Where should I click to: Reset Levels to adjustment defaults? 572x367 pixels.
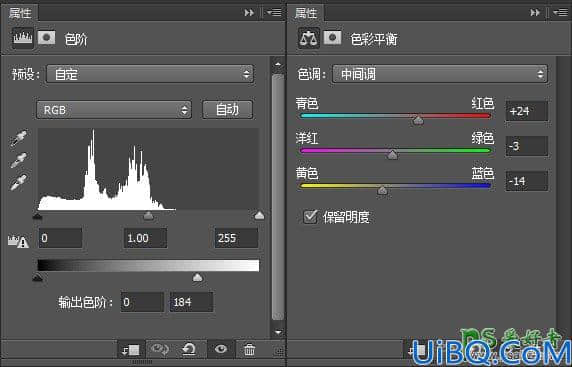tap(189, 349)
